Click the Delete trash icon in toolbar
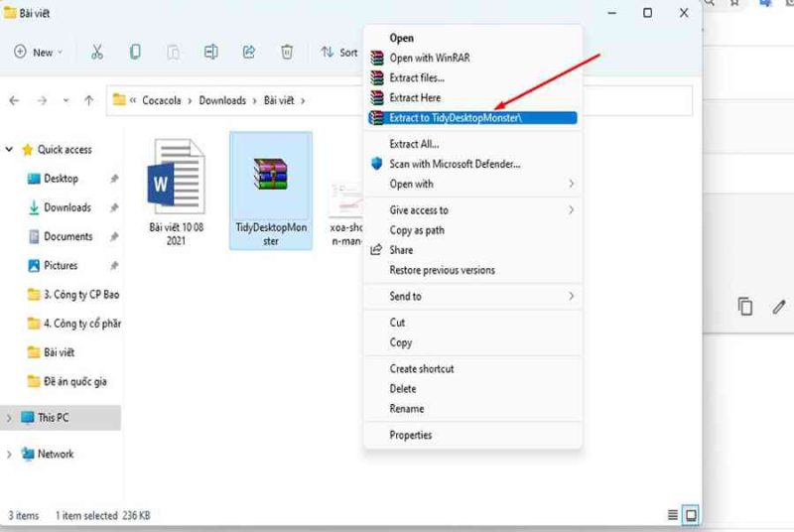This screenshot has height=532, width=794. tap(287, 52)
